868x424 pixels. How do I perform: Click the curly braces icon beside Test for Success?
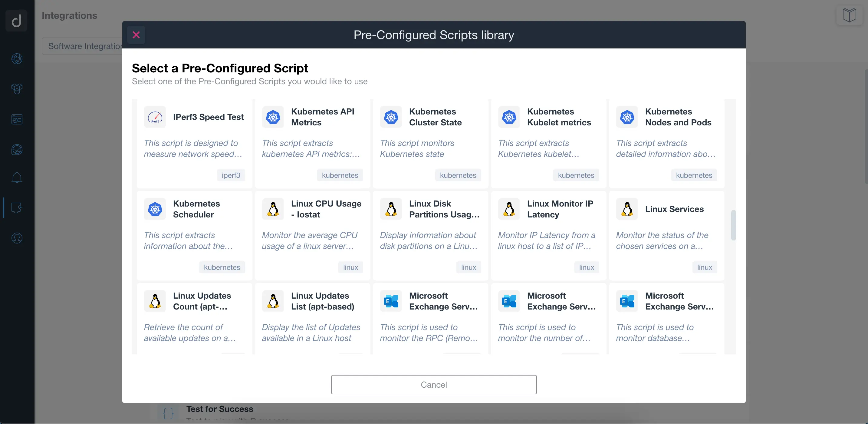coord(168,413)
